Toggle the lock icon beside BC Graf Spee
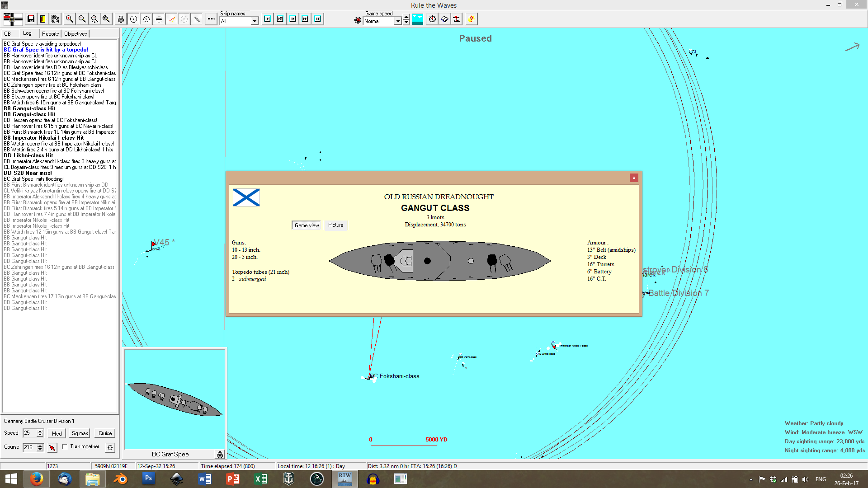The width and height of the screenshot is (868, 488). tap(220, 455)
